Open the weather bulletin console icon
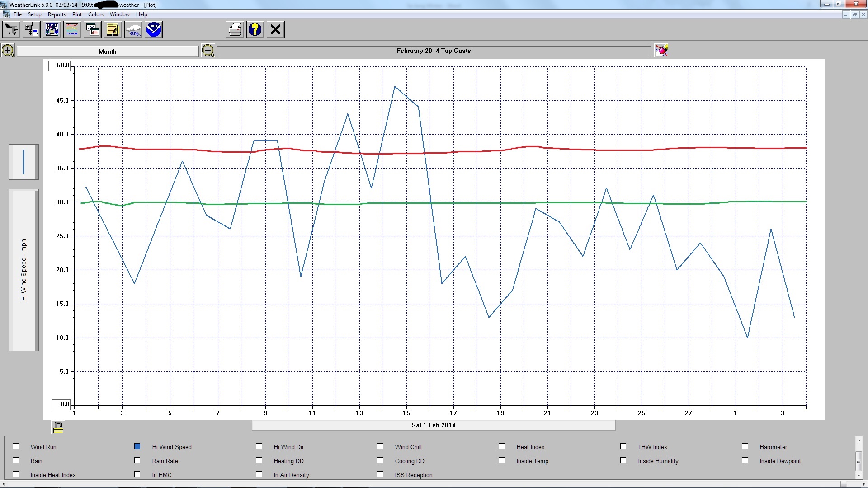This screenshot has height=488, width=868. point(52,30)
